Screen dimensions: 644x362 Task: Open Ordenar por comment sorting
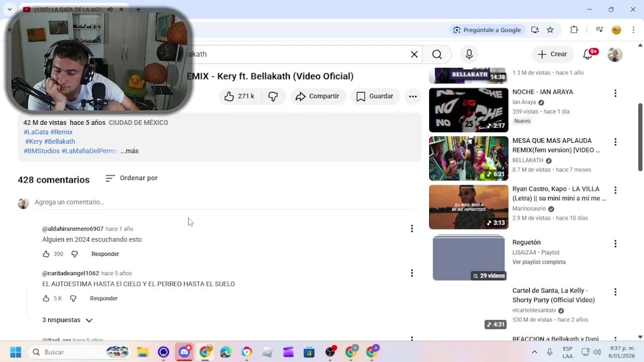tap(132, 178)
